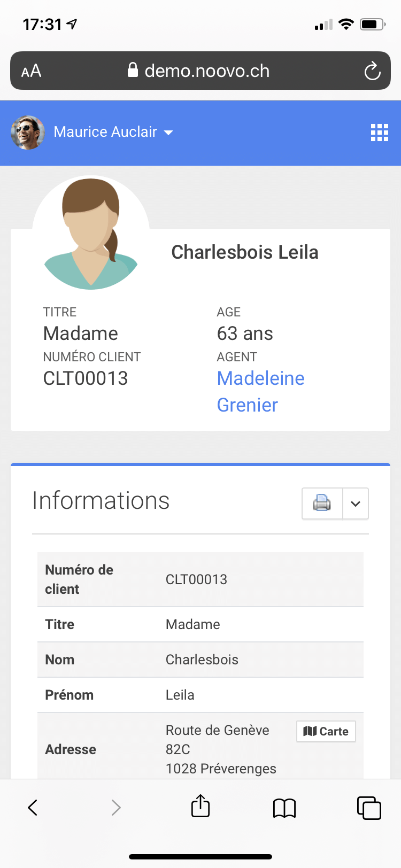Tap the aA reader text size button

[31, 71]
